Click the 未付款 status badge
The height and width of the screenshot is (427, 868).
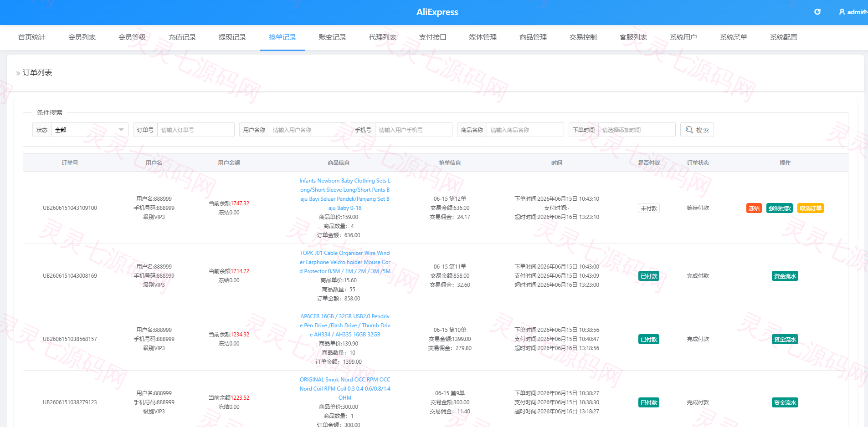649,208
